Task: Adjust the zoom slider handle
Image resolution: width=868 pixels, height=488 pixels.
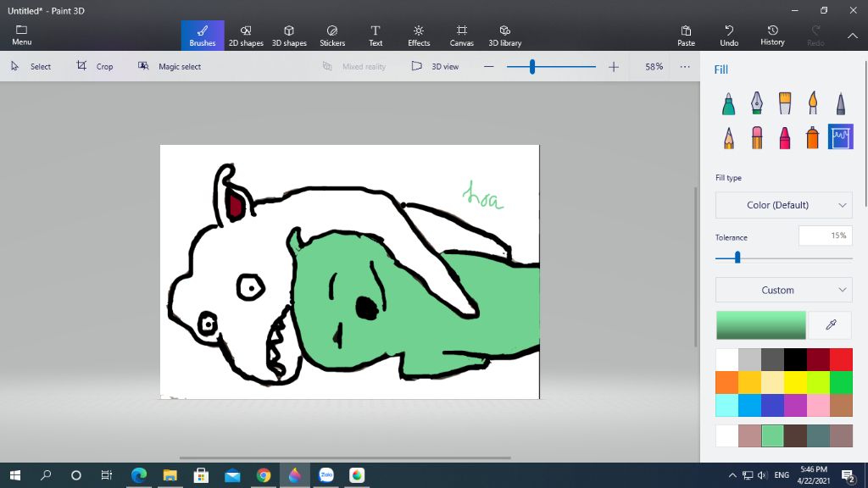Action: pyautogui.click(x=532, y=66)
